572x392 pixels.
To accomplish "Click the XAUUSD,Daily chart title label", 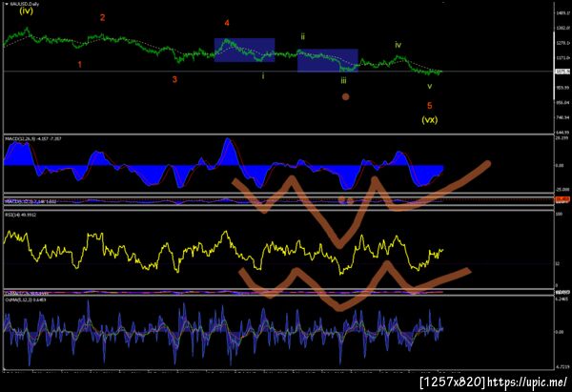I will tap(25, 4).
